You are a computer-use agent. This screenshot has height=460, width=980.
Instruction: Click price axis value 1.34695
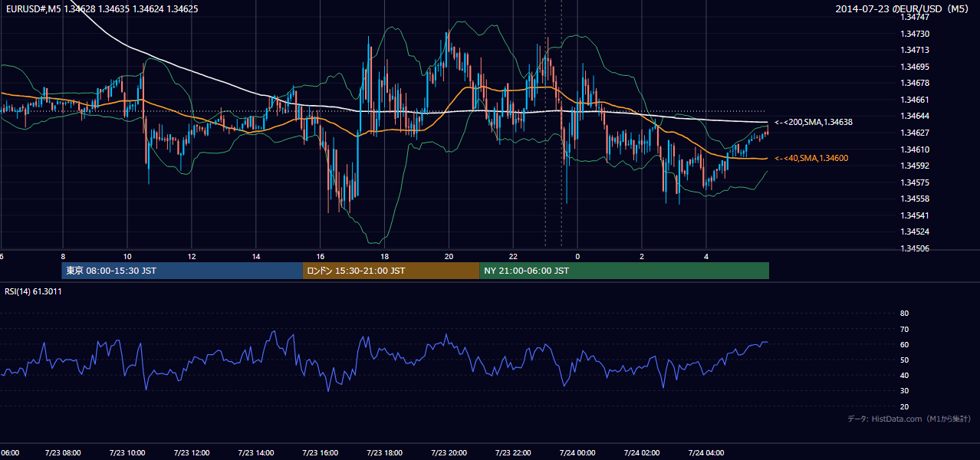click(x=915, y=67)
